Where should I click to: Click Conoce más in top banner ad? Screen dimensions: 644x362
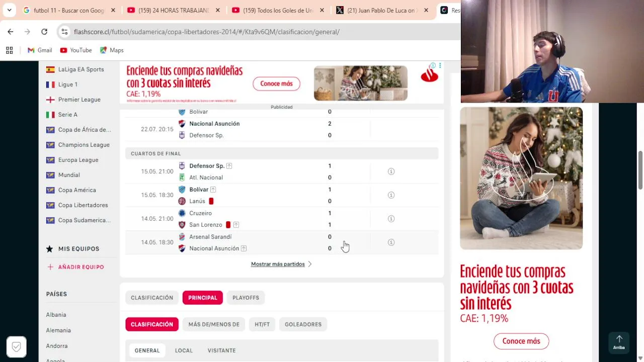(x=276, y=83)
